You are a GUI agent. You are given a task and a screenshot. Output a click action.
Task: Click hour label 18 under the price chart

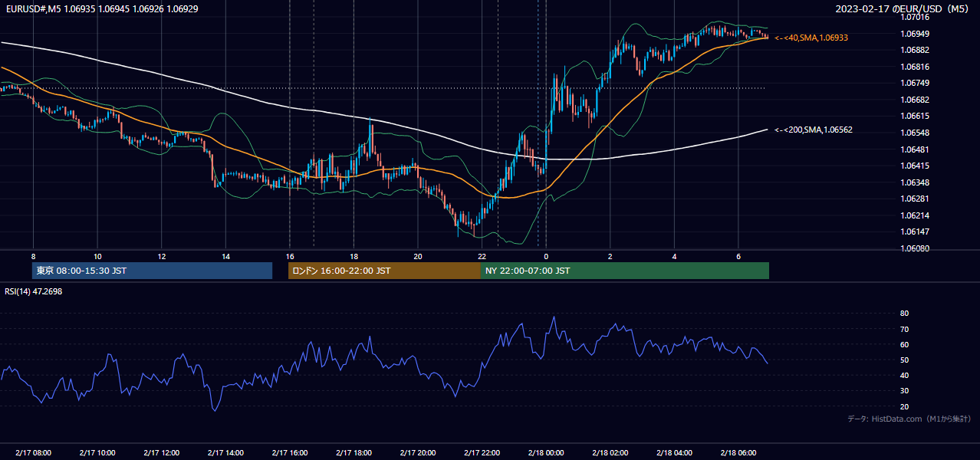pos(354,256)
